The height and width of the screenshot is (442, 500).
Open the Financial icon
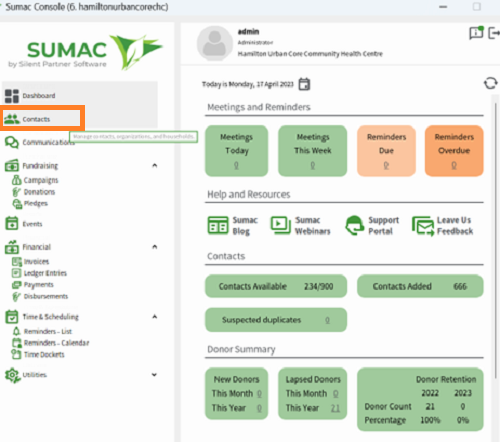(x=12, y=247)
